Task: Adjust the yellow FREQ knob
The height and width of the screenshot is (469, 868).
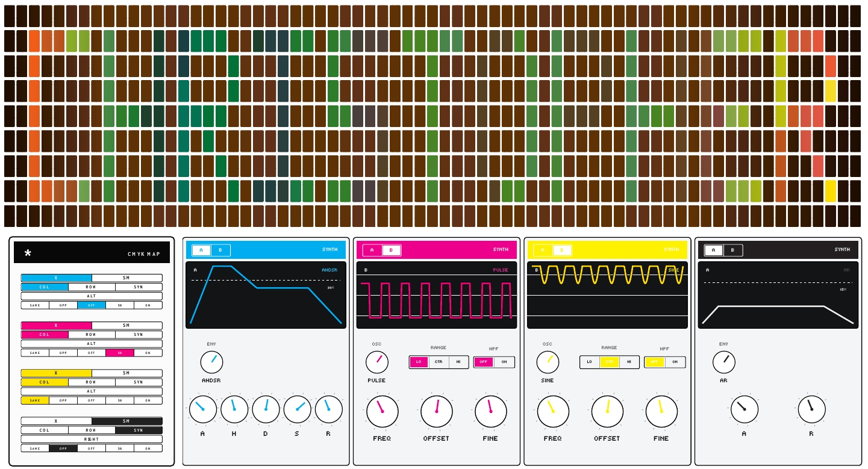Action: click(x=553, y=412)
